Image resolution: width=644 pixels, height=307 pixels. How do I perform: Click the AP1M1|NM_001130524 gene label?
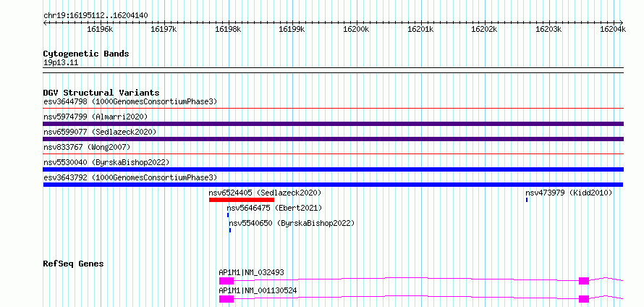tap(258, 291)
